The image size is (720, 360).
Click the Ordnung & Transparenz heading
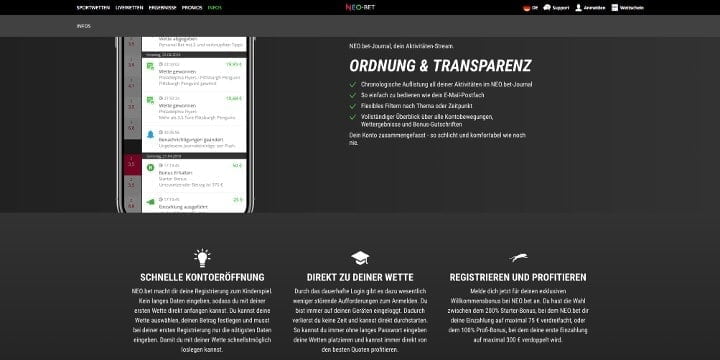[440, 66]
